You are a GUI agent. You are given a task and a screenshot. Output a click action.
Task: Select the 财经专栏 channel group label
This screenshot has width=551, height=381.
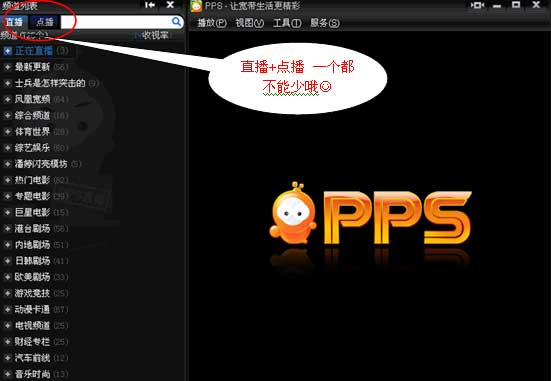(32, 342)
